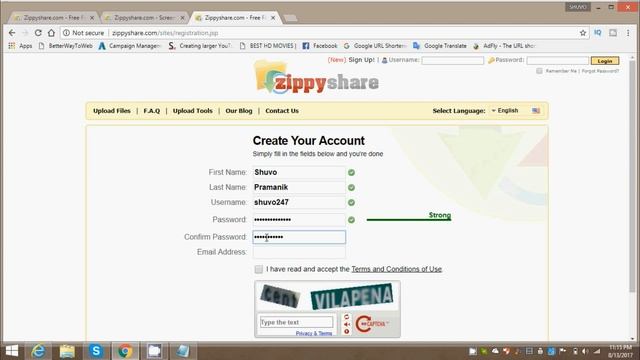Click the password strength bar

pyautogui.click(x=409, y=220)
